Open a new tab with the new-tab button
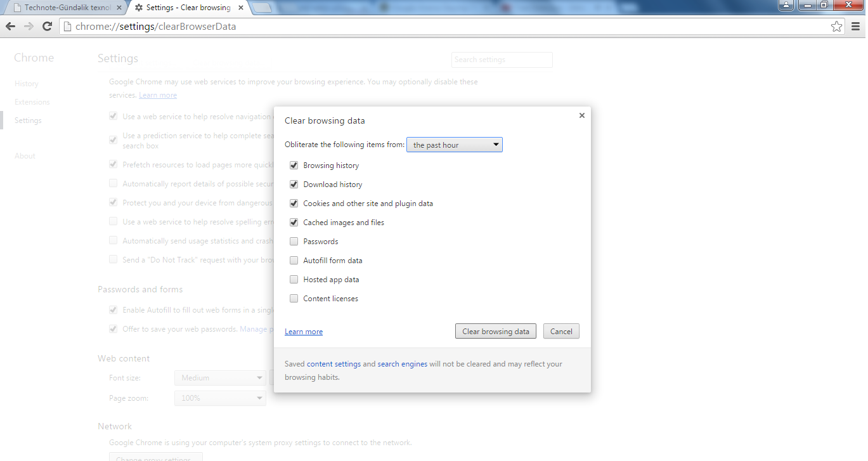This screenshot has width=868, height=461. [262, 8]
